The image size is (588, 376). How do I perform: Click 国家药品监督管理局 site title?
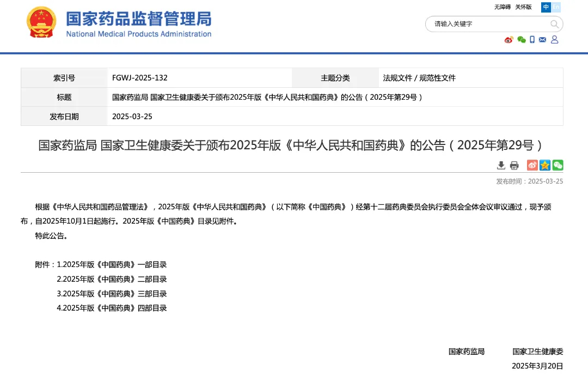[139, 19]
